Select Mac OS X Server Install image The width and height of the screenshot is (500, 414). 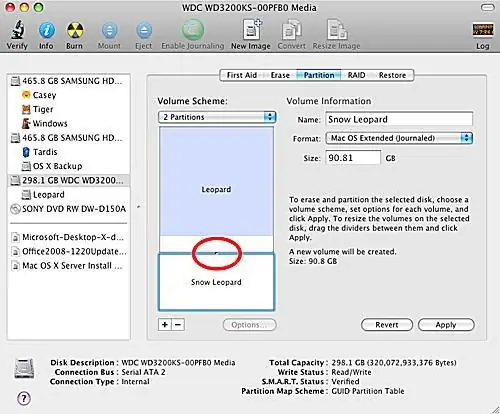68,266
